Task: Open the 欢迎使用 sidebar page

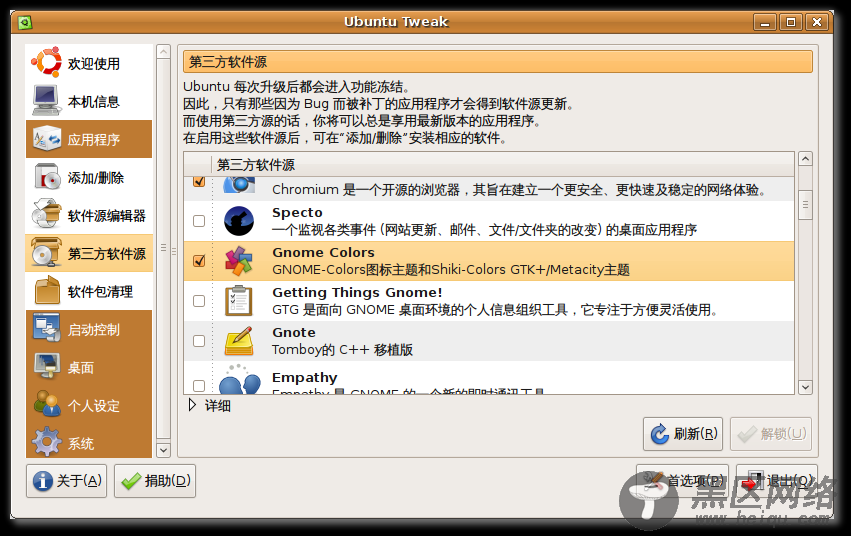Action: pyautogui.click(x=89, y=63)
